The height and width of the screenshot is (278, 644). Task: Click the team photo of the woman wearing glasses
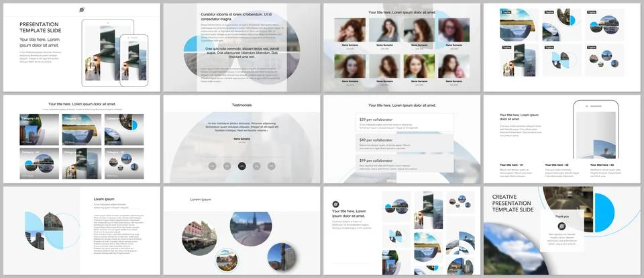(454, 30)
